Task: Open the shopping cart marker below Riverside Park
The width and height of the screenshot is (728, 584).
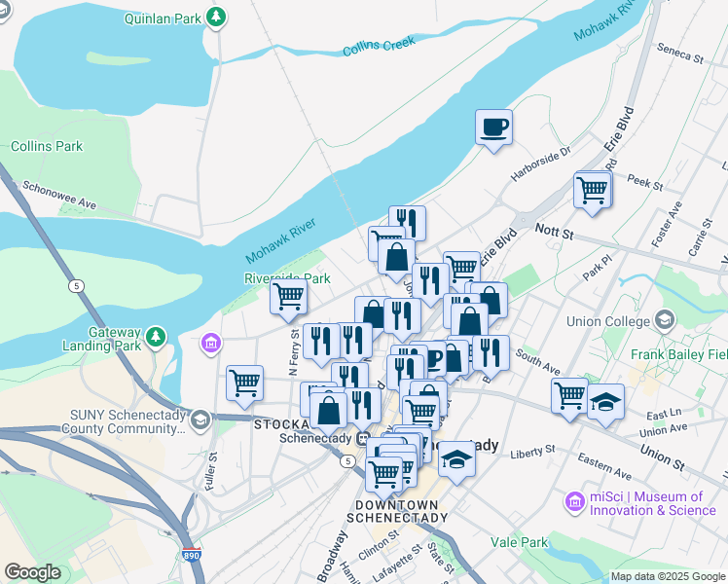Action: point(288,297)
